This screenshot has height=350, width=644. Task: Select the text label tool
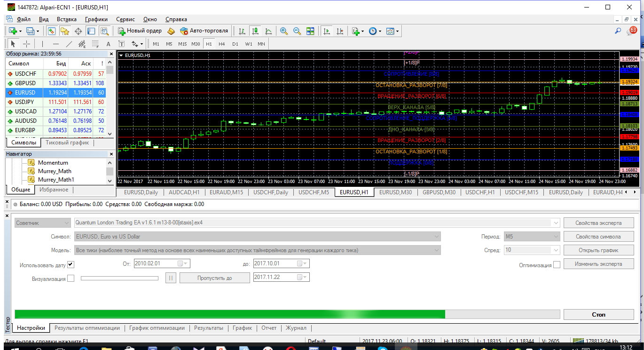[122, 44]
